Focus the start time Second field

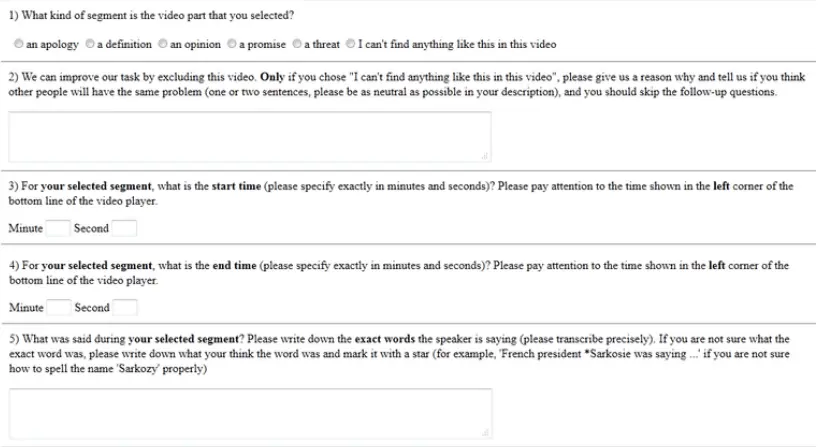tap(124, 228)
